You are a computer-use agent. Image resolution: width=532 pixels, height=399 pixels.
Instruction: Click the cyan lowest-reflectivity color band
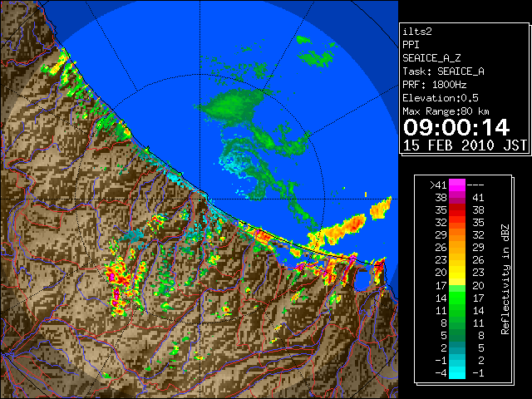pyautogui.click(x=456, y=372)
